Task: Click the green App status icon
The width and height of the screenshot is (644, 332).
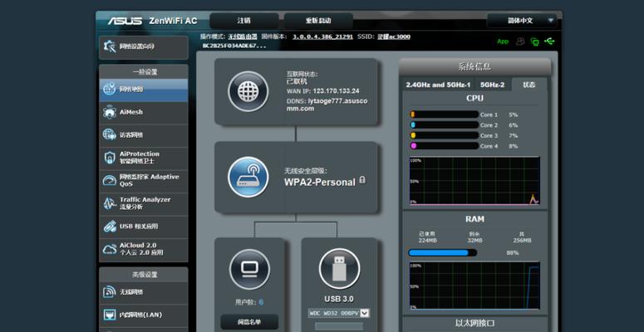Action: point(503,41)
